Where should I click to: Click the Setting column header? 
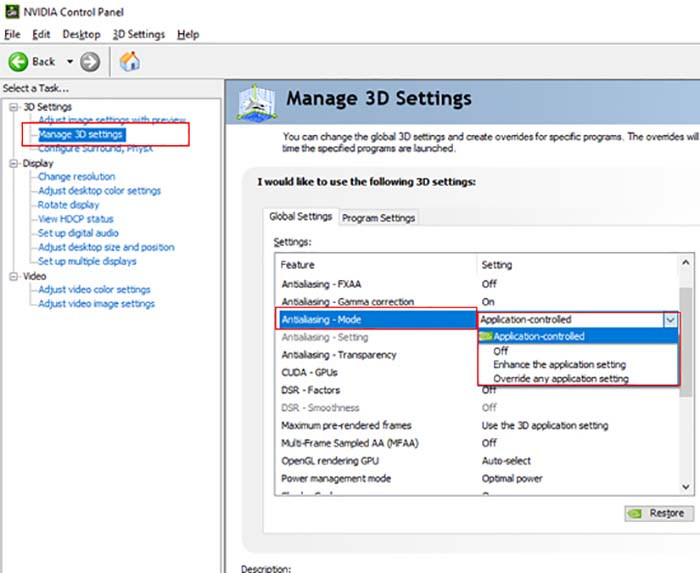click(x=578, y=265)
